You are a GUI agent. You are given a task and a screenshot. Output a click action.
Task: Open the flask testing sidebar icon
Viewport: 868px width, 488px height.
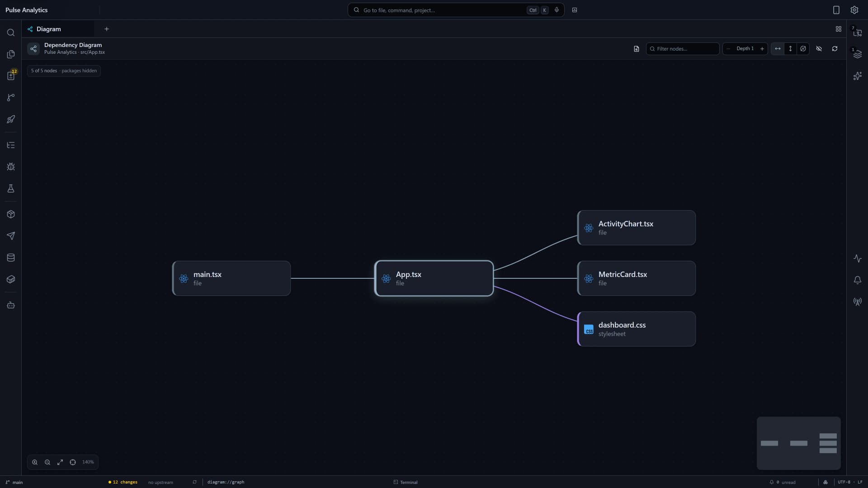[x=11, y=188]
